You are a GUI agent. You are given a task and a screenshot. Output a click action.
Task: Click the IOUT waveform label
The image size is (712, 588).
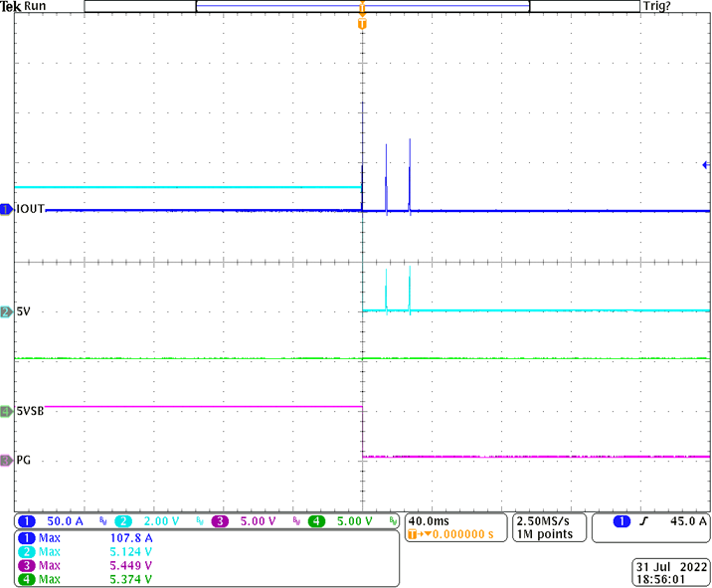point(31,209)
